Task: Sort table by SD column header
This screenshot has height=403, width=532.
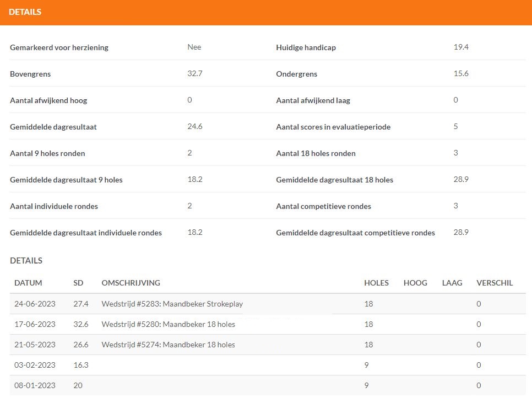Action: (78, 283)
